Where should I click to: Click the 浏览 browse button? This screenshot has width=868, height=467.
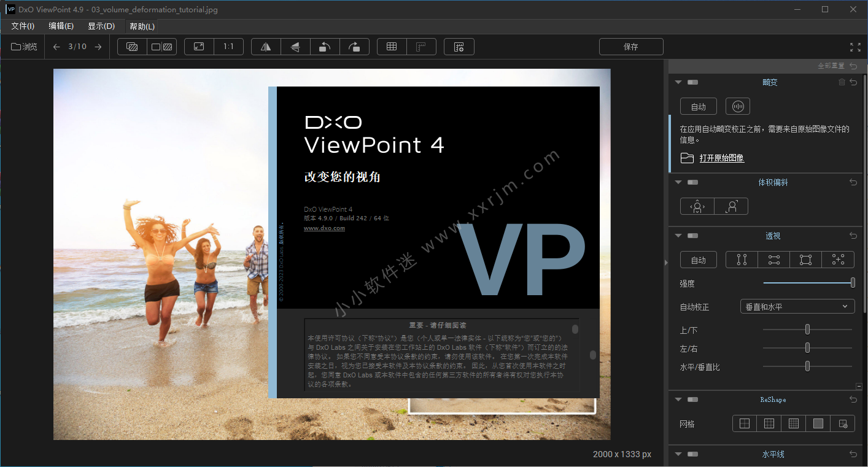coord(24,47)
